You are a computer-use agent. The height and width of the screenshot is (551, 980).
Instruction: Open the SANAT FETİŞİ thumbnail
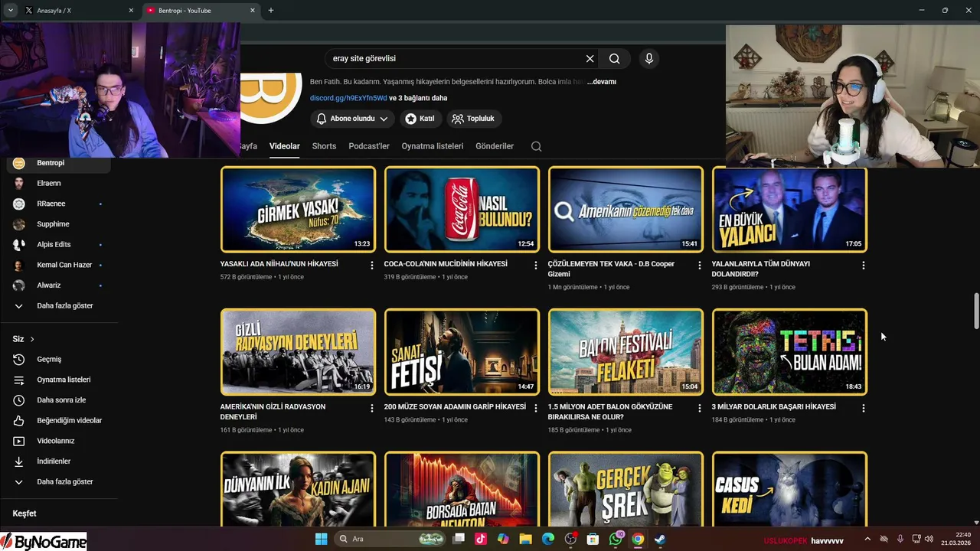(462, 352)
